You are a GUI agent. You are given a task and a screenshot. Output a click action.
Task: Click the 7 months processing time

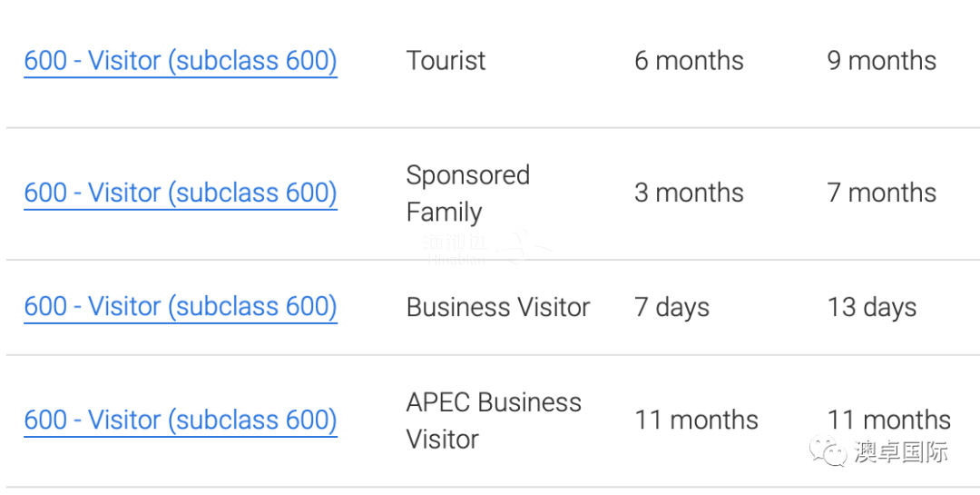(882, 193)
